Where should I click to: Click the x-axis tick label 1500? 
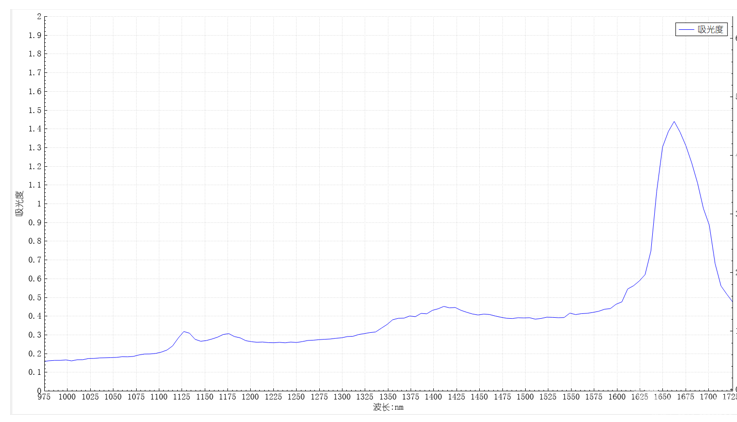click(525, 397)
